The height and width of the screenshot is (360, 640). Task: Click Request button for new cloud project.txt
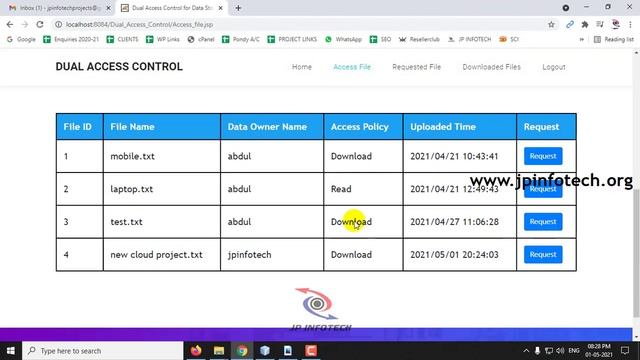click(543, 254)
